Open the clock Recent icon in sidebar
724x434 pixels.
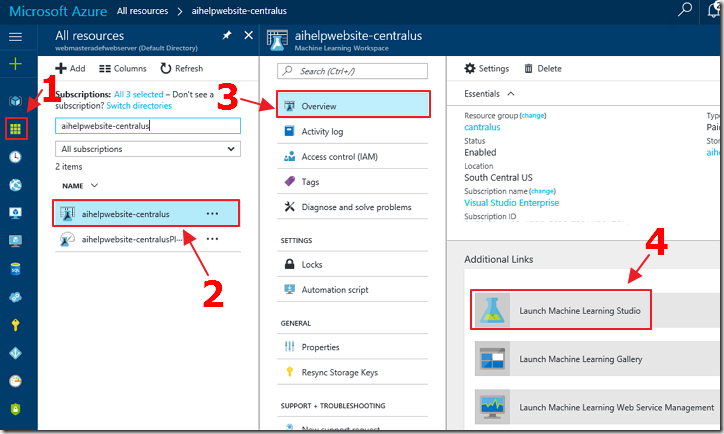click(x=15, y=157)
